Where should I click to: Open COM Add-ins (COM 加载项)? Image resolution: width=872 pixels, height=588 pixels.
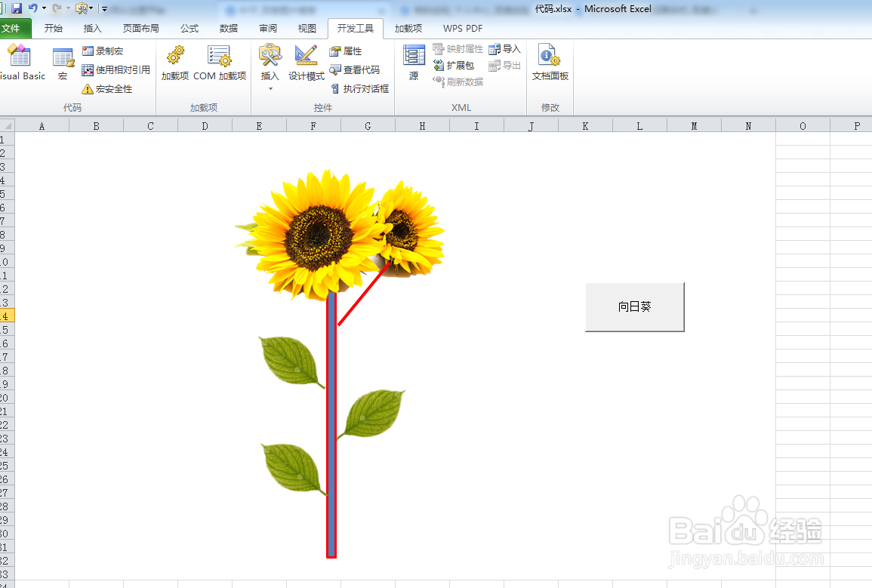[220, 63]
